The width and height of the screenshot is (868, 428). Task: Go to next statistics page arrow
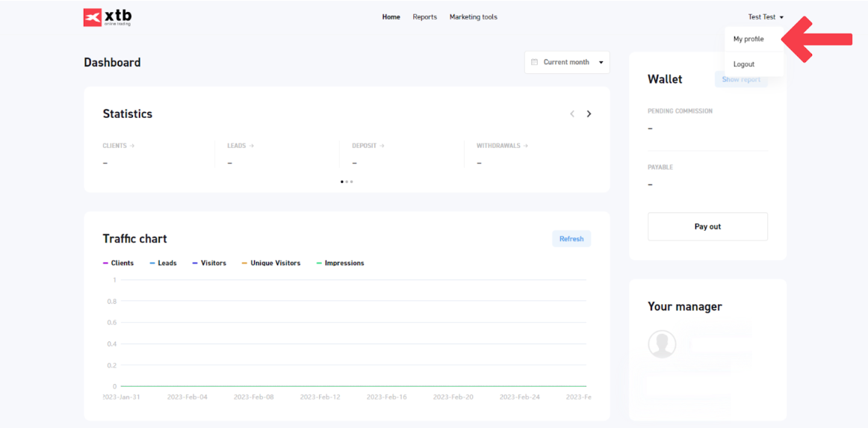tap(589, 114)
